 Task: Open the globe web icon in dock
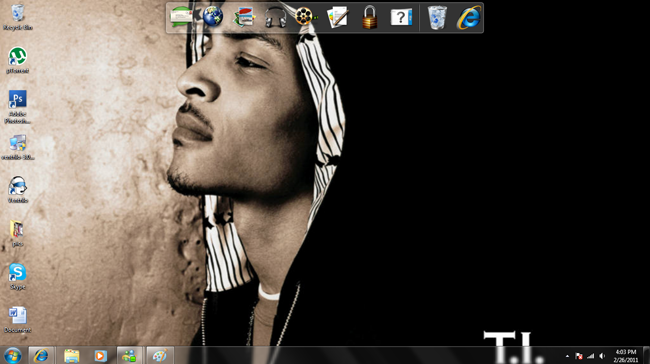point(213,17)
